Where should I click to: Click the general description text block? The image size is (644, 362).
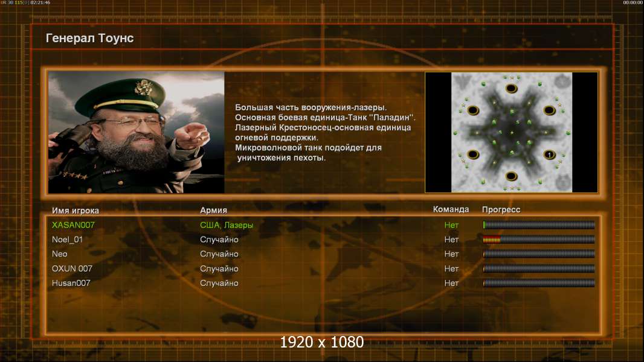pos(325,132)
